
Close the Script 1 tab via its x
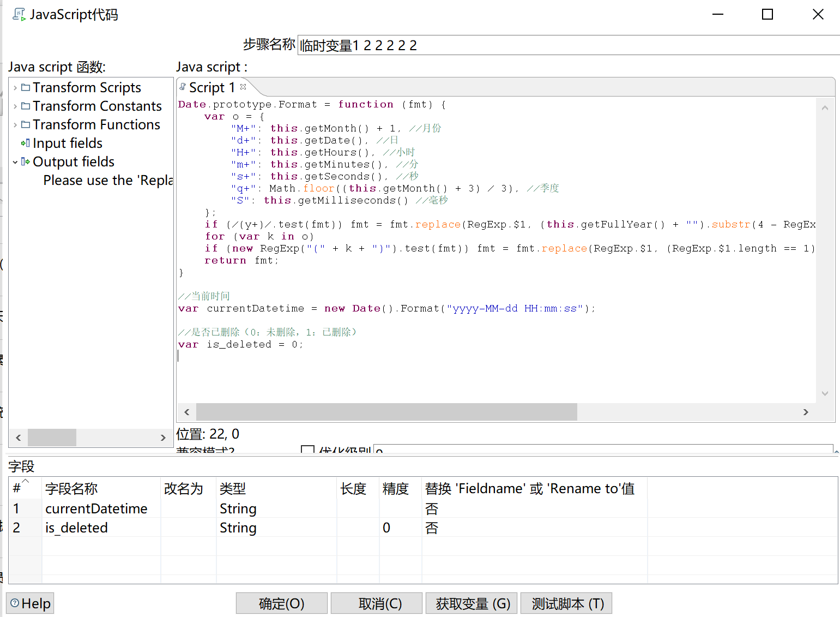pos(243,86)
